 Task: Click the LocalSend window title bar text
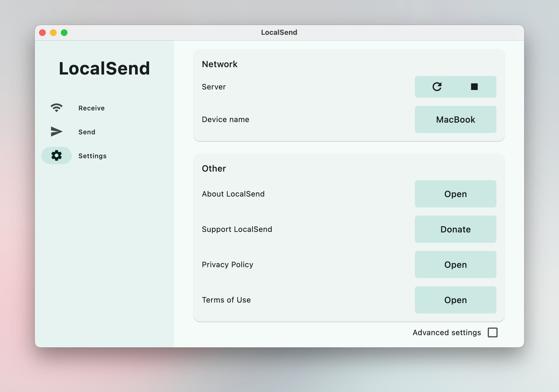pyautogui.click(x=279, y=32)
